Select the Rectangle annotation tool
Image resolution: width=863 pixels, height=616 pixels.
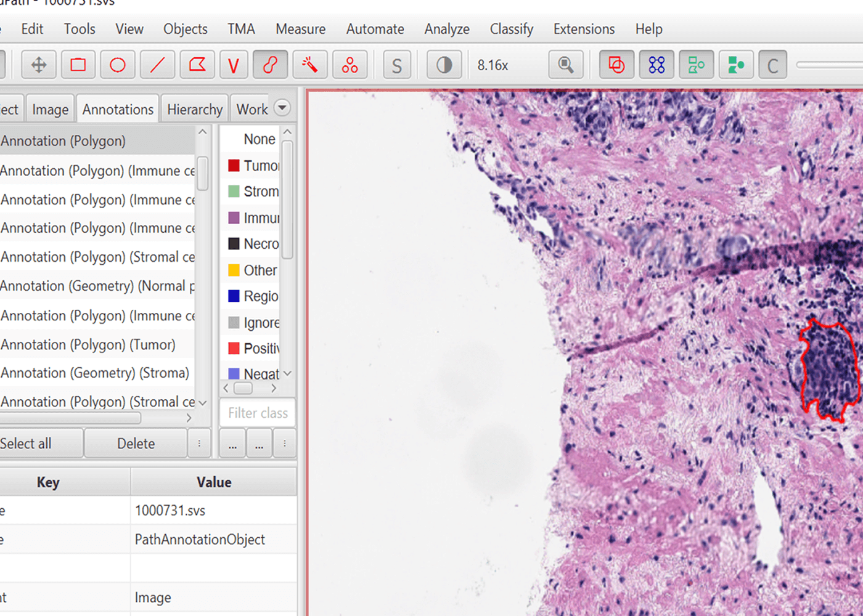click(x=78, y=64)
